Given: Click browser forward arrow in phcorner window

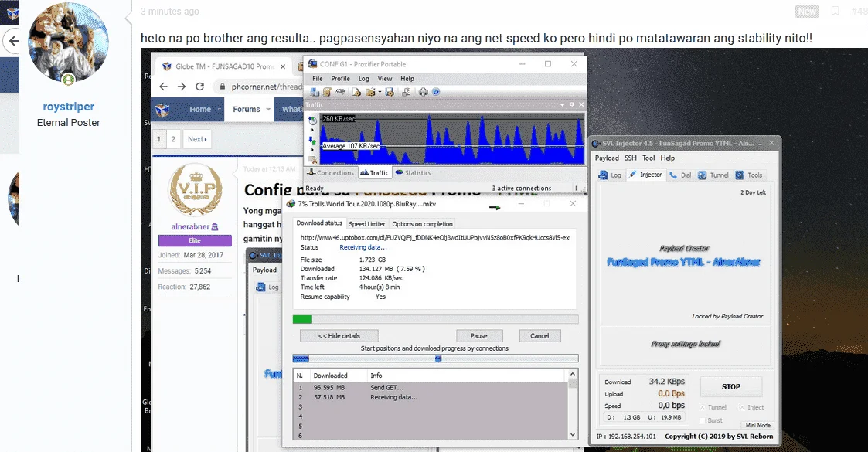Looking at the screenshot, I should [x=182, y=87].
